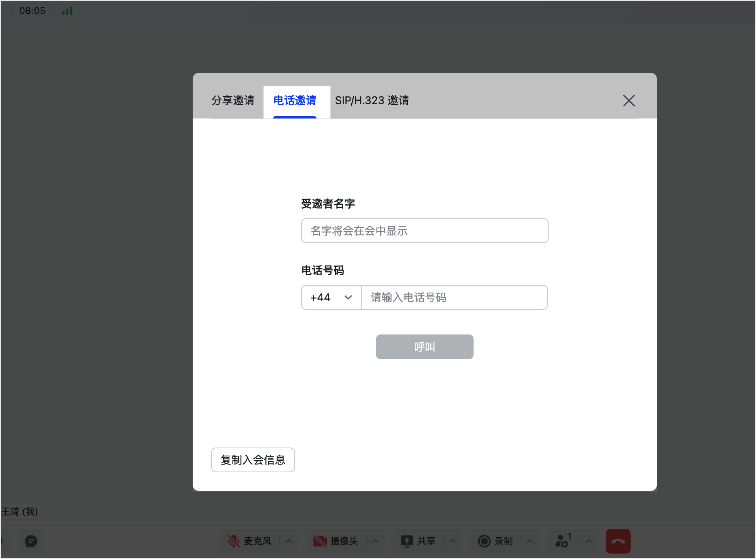
Task: Click the green network signal icon
Action: click(67, 11)
